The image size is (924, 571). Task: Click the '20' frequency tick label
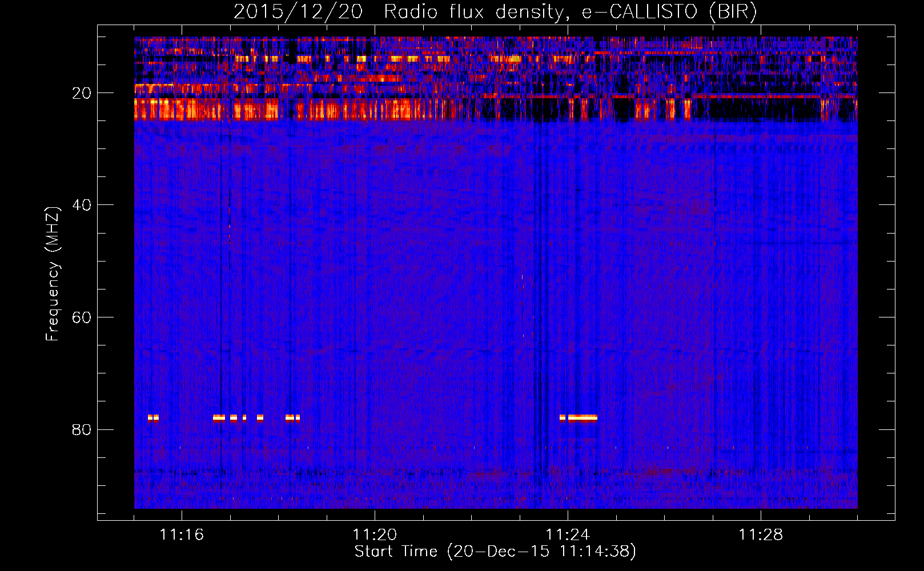point(82,93)
